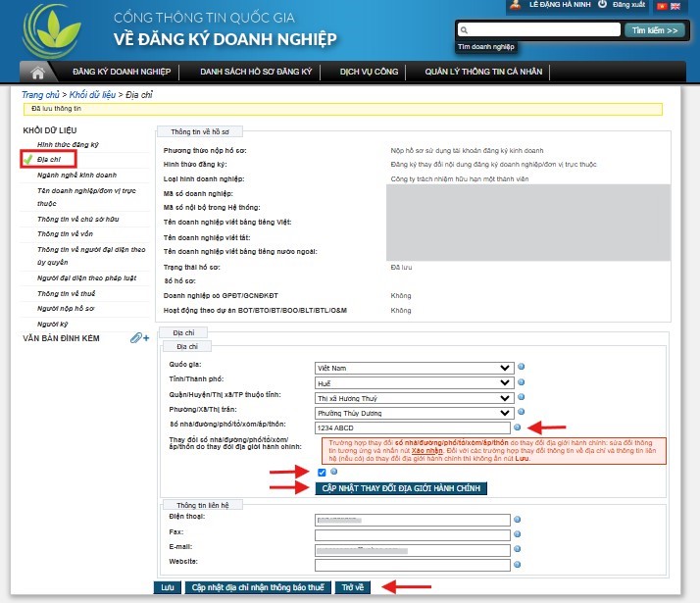Open the Đăng ký doanh nghiệp menu
700x603 pixels.
click(122, 73)
